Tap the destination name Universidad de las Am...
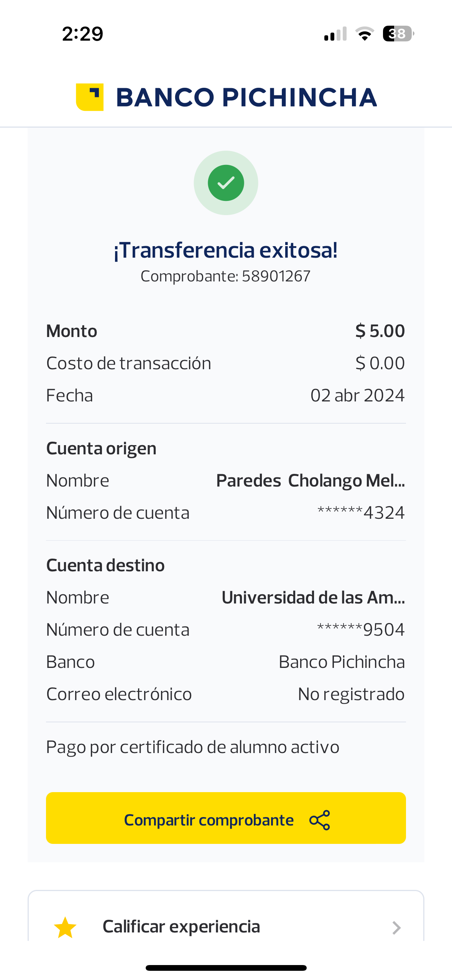The height and width of the screenshot is (980, 452). click(x=313, y=597)
